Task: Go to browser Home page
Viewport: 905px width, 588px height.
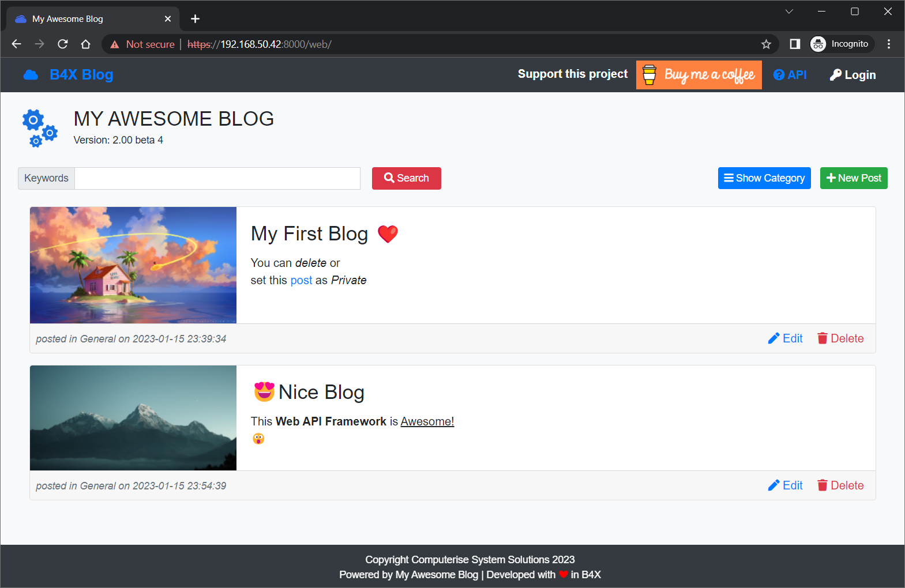Action: pyautogui.click(x=85, y=44)
